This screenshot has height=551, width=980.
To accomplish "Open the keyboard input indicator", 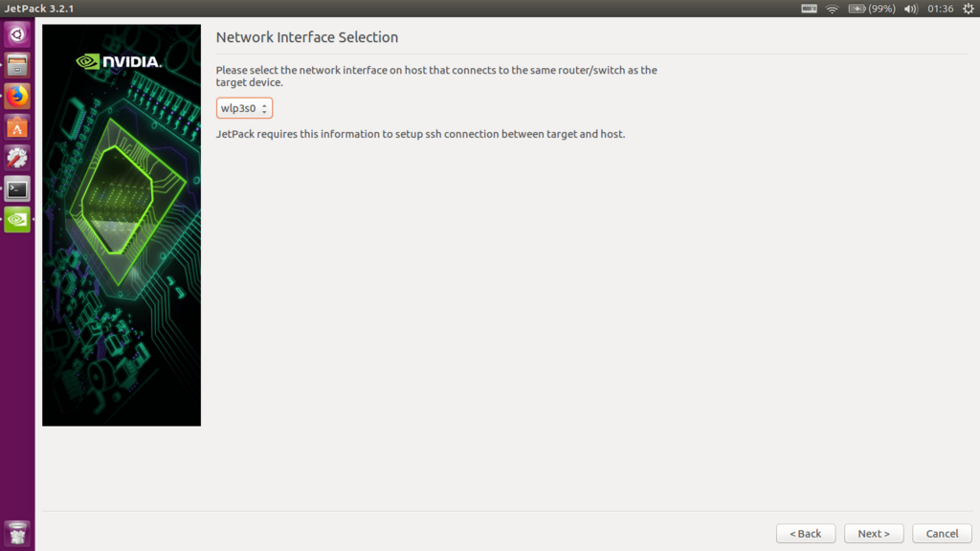I will click(809, 9).
